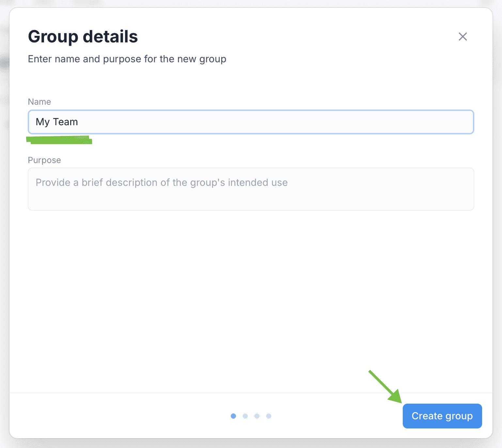
Task: Click the "Group details" heading
Action: coord(83,37)
